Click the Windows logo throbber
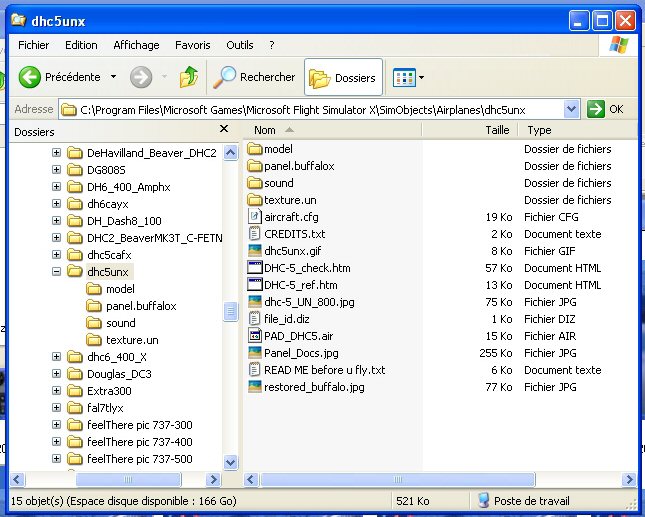 click(618, 45)
